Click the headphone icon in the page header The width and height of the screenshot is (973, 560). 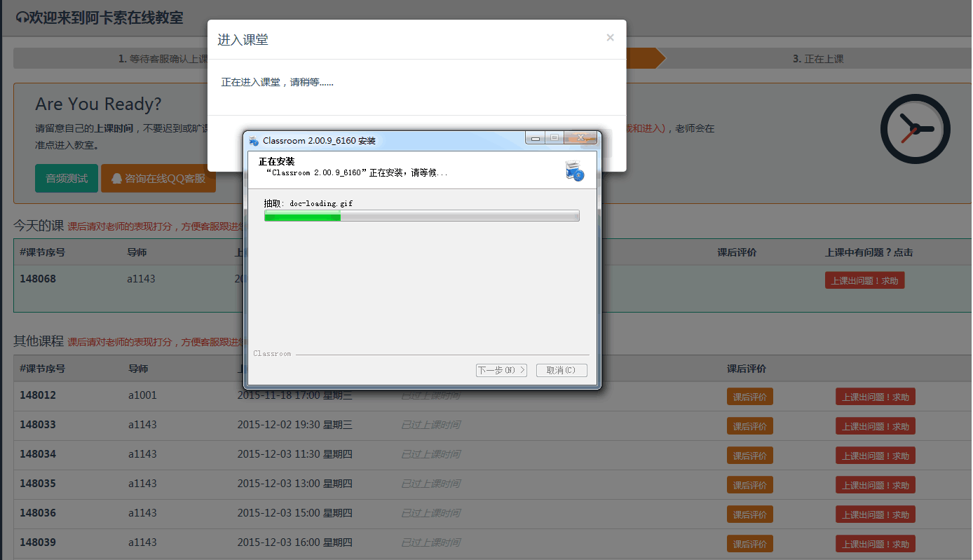point(22,18)
